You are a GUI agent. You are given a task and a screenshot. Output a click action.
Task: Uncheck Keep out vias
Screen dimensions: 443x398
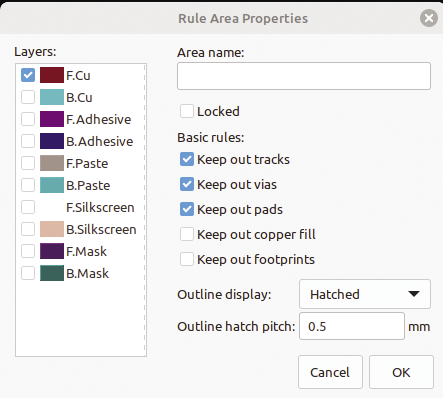(x=187, y=184)
